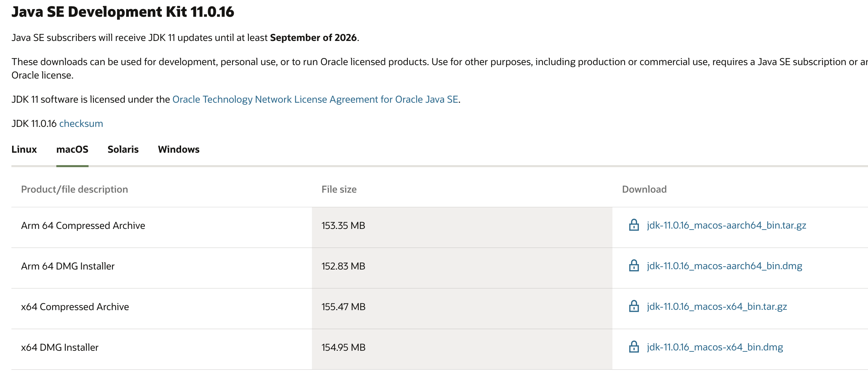Open the Oracle Technology Network License Agreement link
The width and height of the screenshot is (868, 388).
pyautogui.click(x=315, y=99)
